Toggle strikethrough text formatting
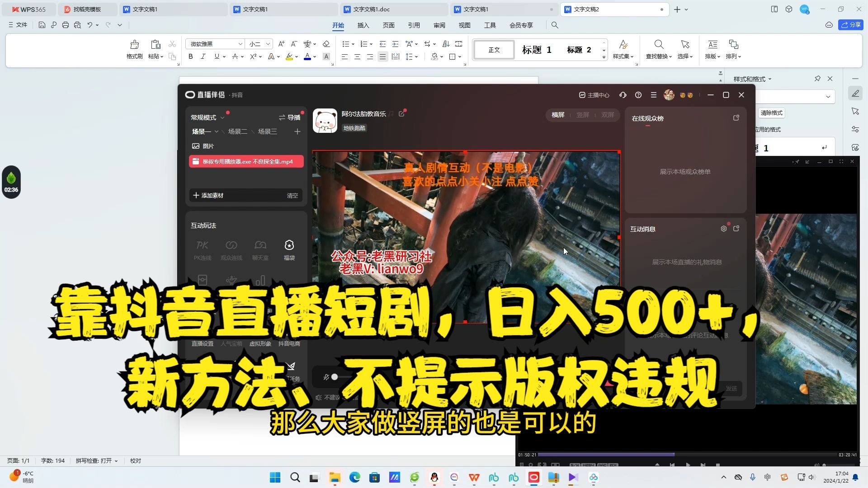This screenshot has width=868, height=488. (x=235, y=56)
